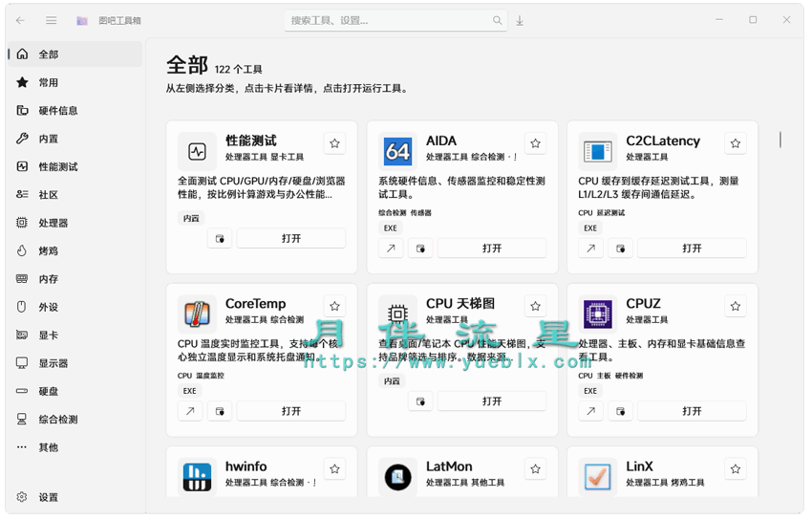
Task: Select the 处理器 category
Action: pos(75,223)
